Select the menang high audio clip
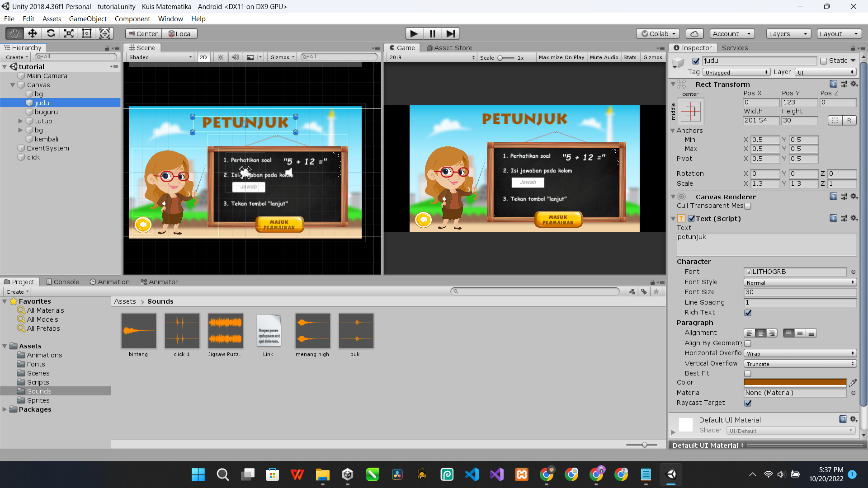Screen dimensions: 868x488 (x=312, y=331)
